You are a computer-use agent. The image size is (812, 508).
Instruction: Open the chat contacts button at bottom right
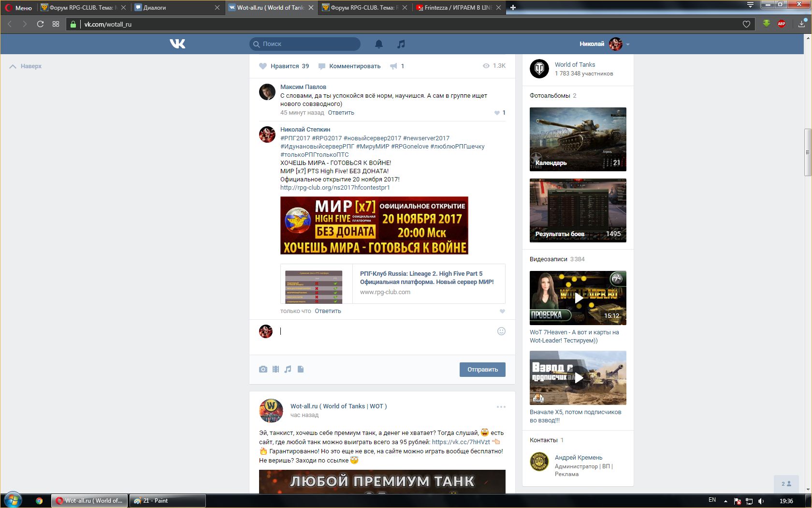coord(786,484)
